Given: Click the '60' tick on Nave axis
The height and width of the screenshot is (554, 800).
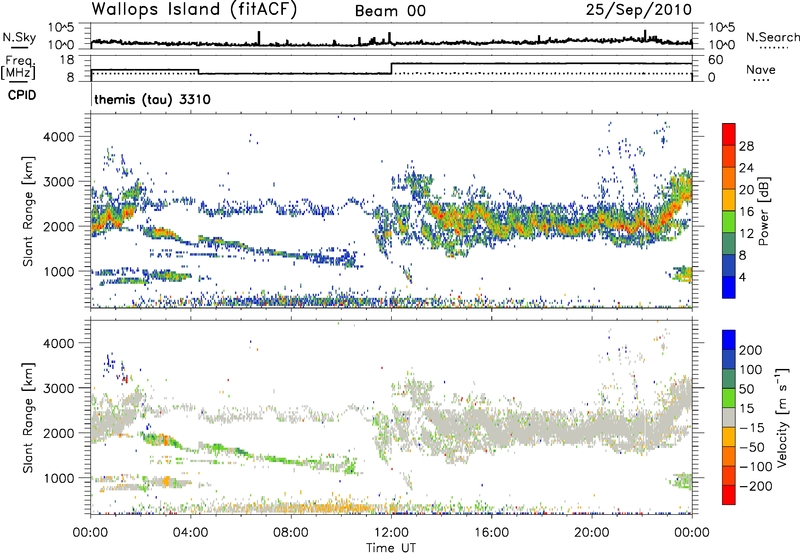Looking at the screenshot, I should pos(715,60).
